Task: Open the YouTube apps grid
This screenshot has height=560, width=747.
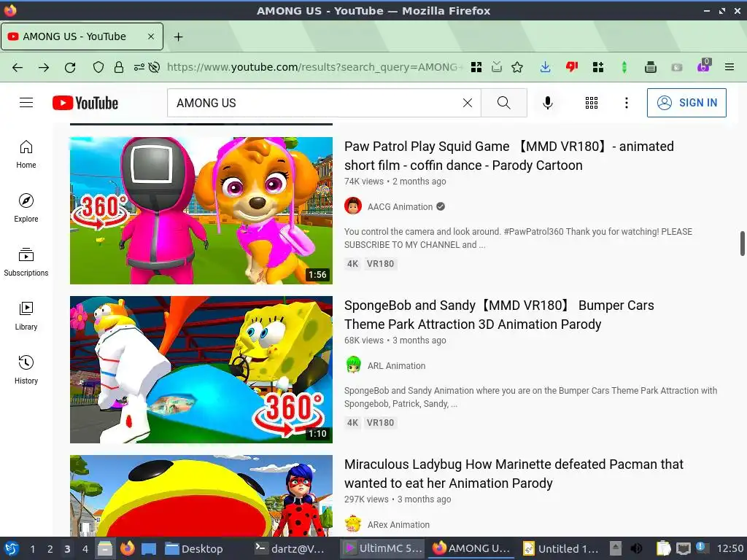Action: 591,103
